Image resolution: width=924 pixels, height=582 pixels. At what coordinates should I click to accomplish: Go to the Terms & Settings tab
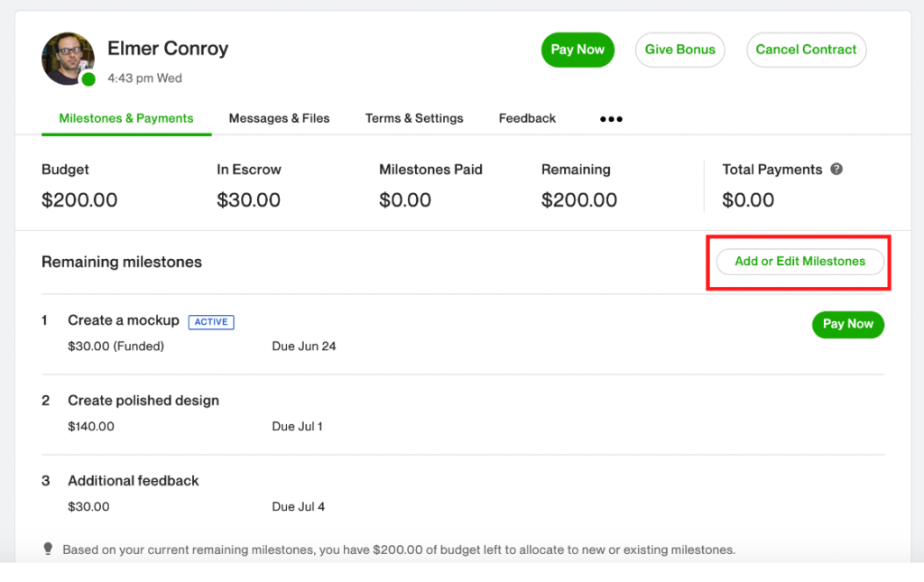click(x=414, y=118)
